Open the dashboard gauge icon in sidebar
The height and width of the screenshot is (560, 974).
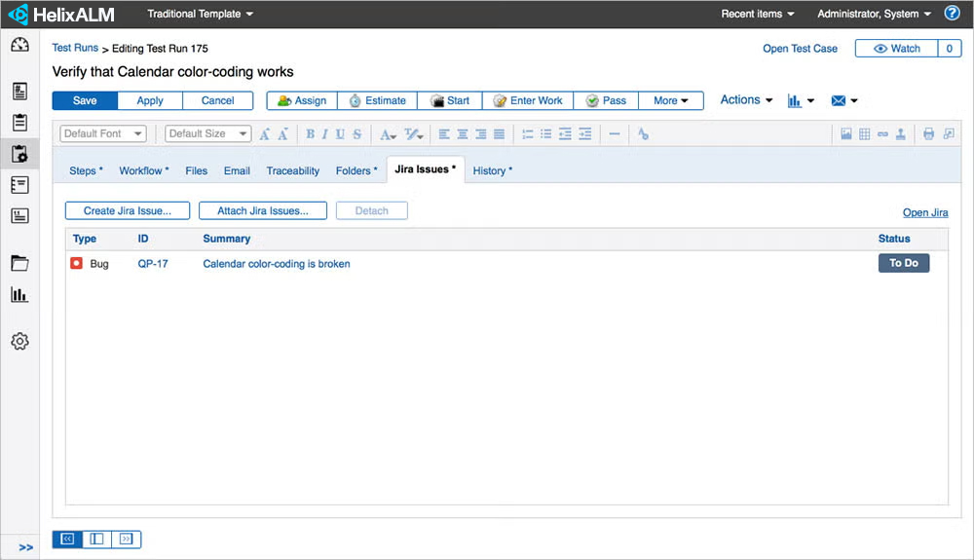coord(19,45)
